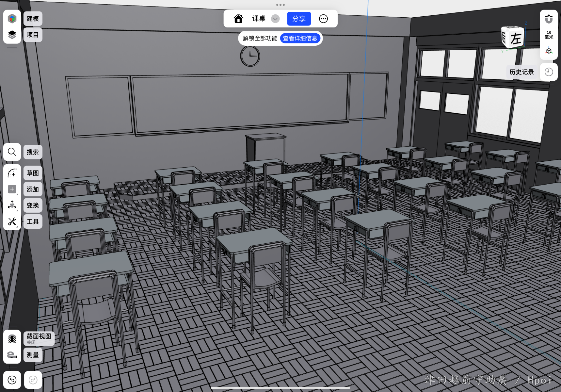Select the sketch tool icon

12,173
